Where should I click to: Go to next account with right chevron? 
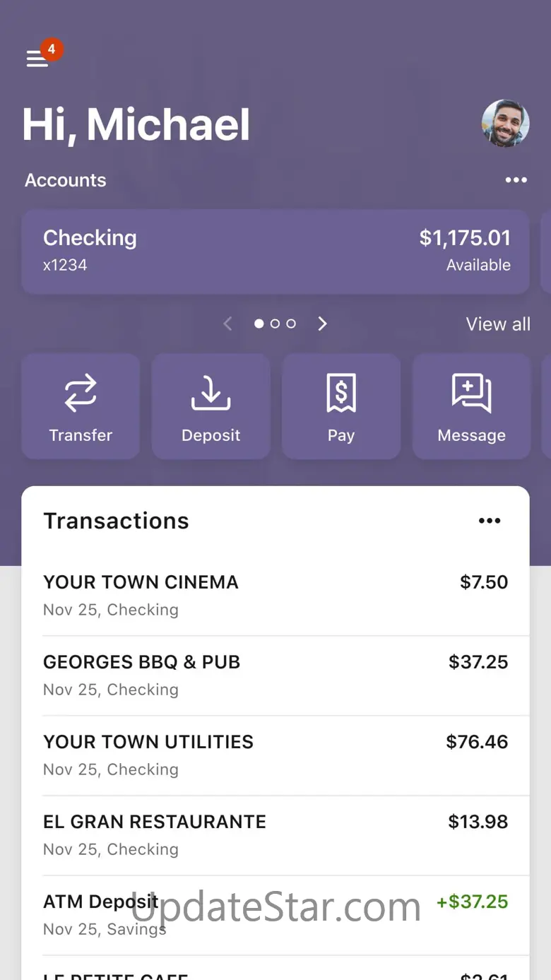tap(323, 324)
